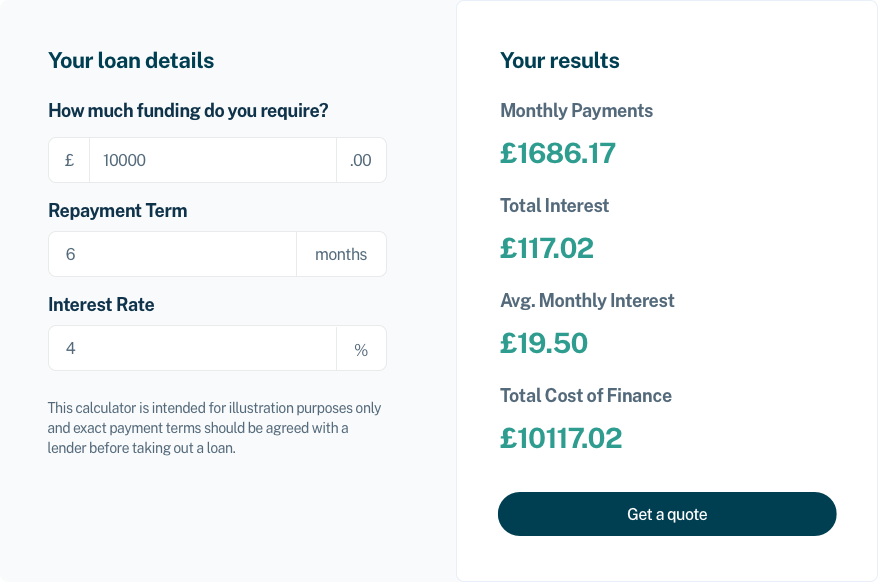Click the Repayment Term label
This screenshot has height=582, width=878.
point(117,210)
